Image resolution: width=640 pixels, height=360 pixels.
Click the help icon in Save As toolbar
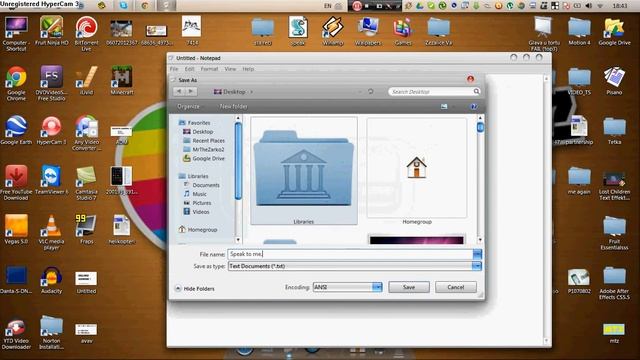point(473,107)
